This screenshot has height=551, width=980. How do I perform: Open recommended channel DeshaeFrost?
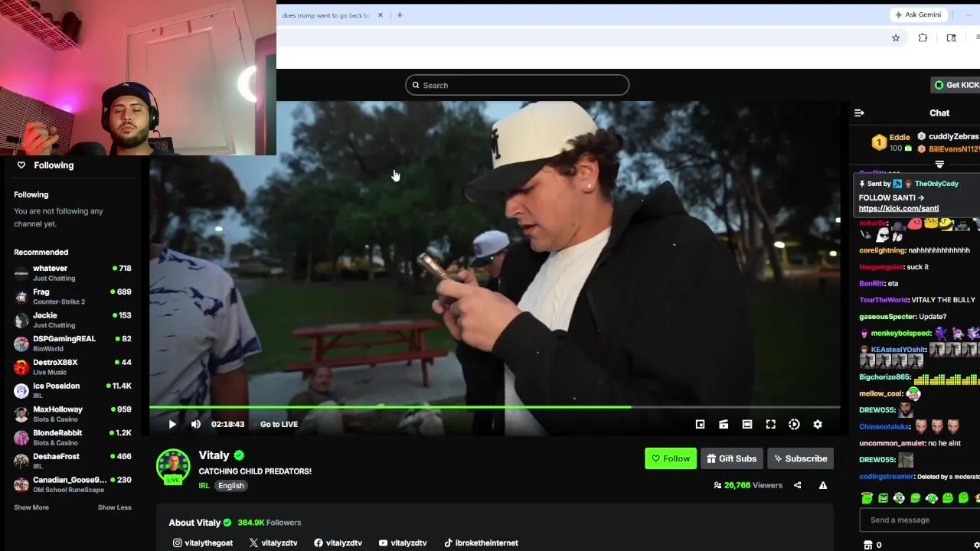(x=73, y=461)
